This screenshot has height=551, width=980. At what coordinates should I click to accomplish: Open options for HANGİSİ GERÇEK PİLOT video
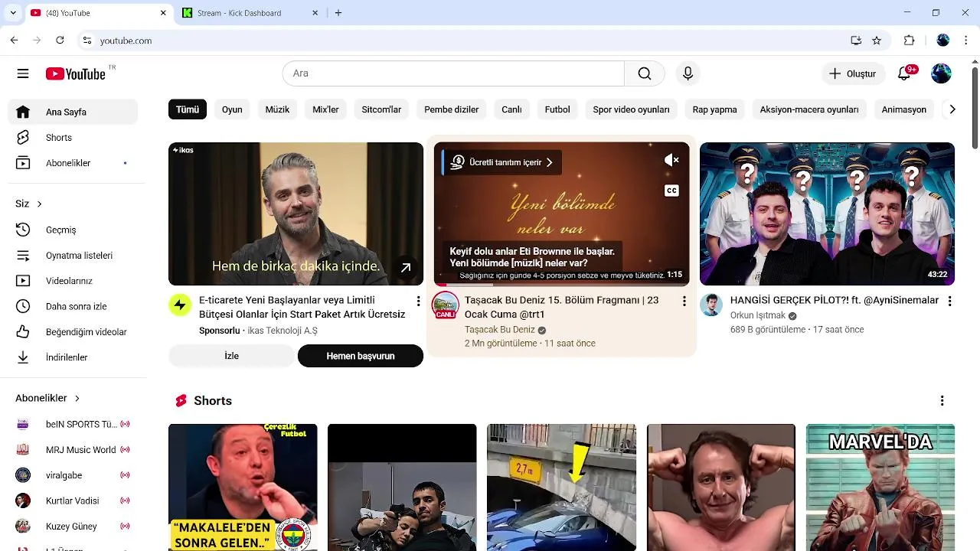click(x=949, y=302)
